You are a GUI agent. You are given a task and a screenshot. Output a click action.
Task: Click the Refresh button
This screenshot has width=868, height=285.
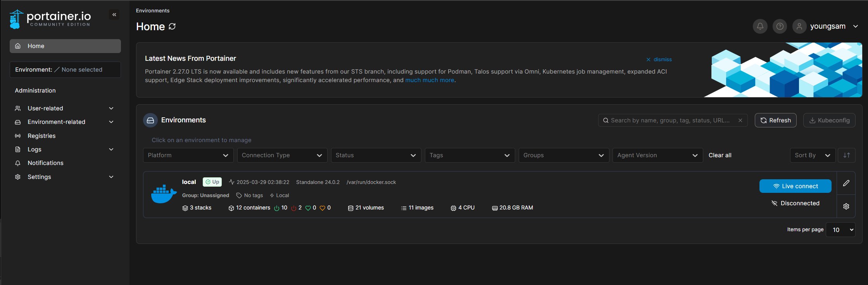pos(775,120)
